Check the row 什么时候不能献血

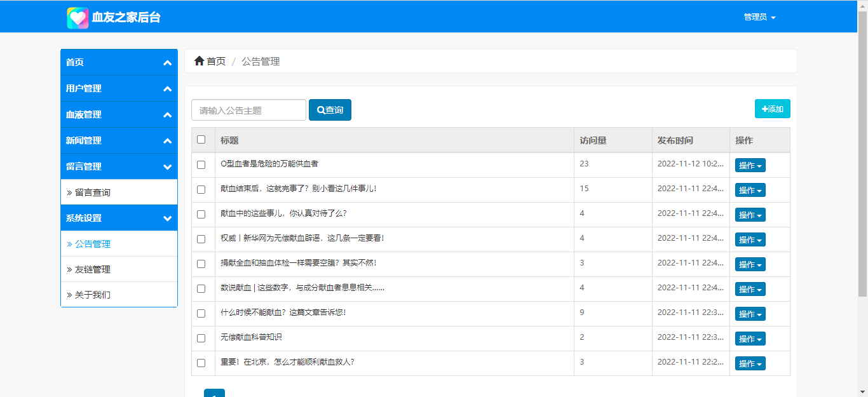pos(201,313)
